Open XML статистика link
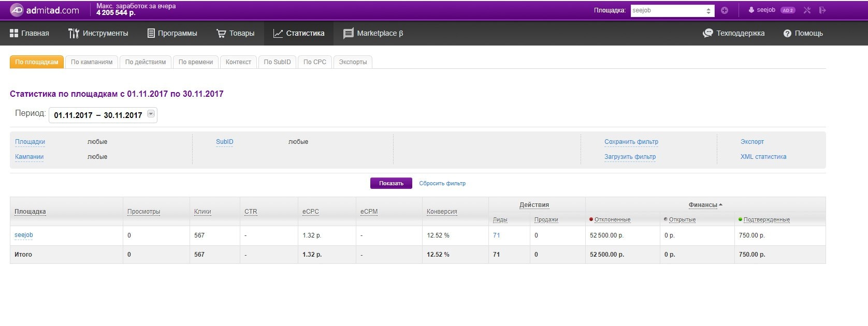The width and height of the screenshot is (868, 326). 763,157
